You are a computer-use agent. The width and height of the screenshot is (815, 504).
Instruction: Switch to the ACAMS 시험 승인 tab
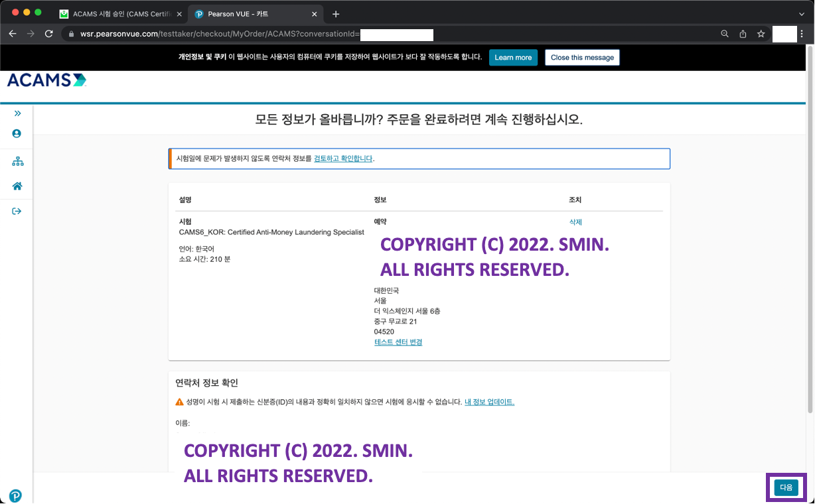tap(121, 14)
